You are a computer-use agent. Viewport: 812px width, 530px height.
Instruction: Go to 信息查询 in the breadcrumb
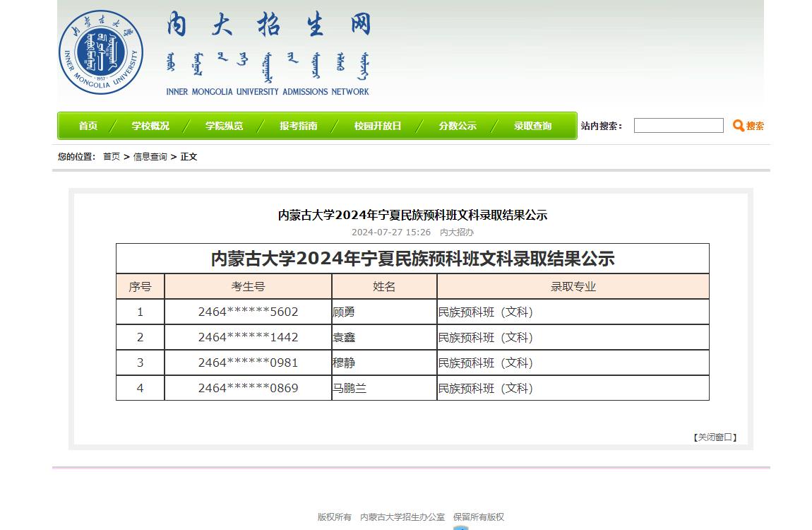[150, 156]
